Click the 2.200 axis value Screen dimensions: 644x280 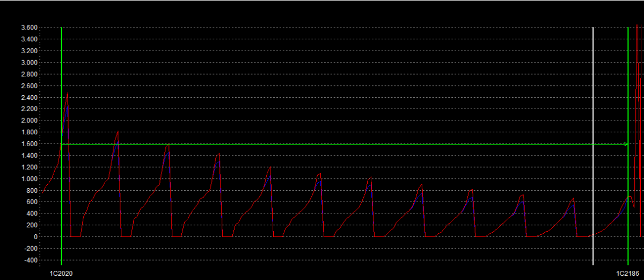29,109
